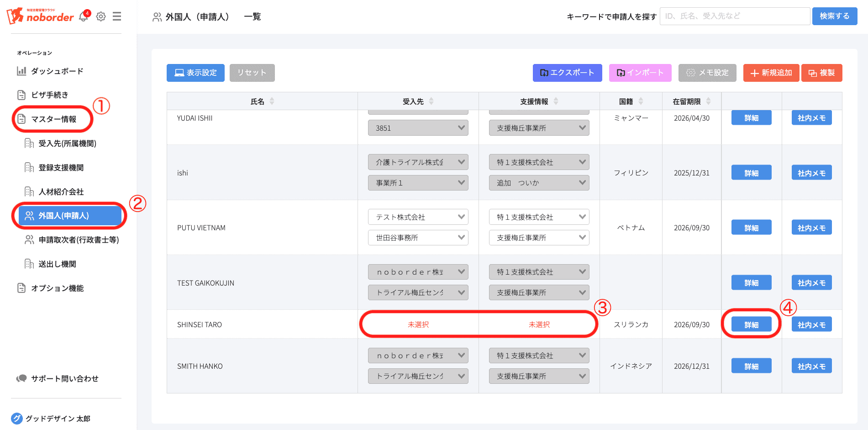The image size is (868, 430).
Task: Open the 3851 dropdown for YUDAI ISHII
Action: click(x=418, y=128)
